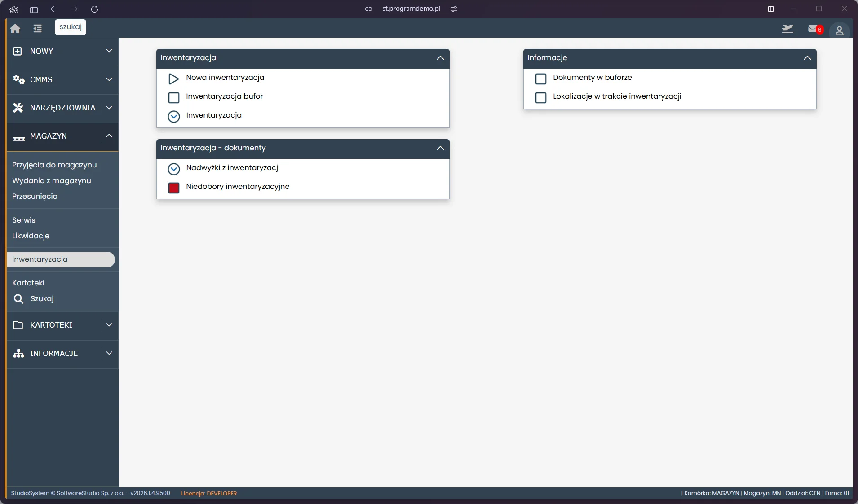
Task: Select Inwentaryzacja in the sidebar
Action: pyautogui.click(x=61, y=259)
